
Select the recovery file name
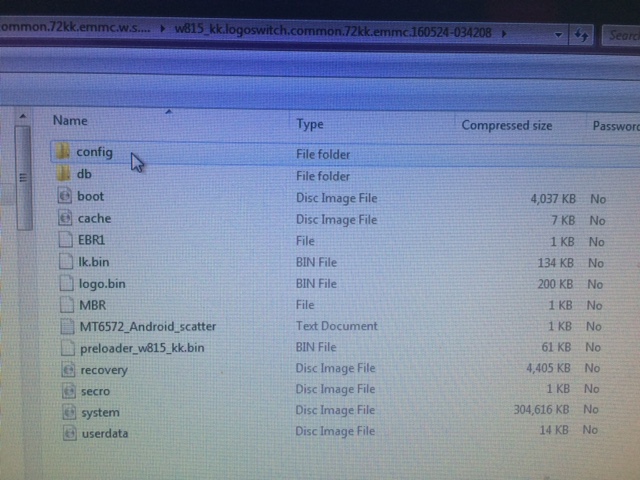pyautogui.click(x=104, y=370)
